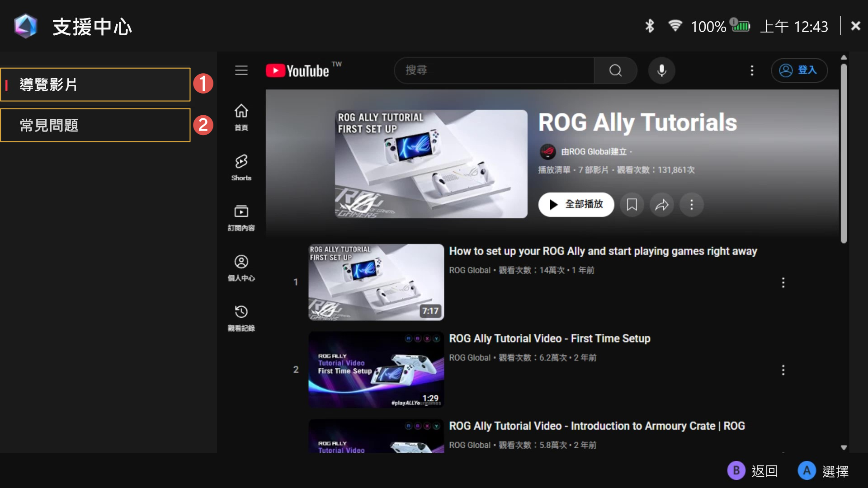Click the 登入 sign-in button
This screenshot has width=868, height=488.
point(799,70)
